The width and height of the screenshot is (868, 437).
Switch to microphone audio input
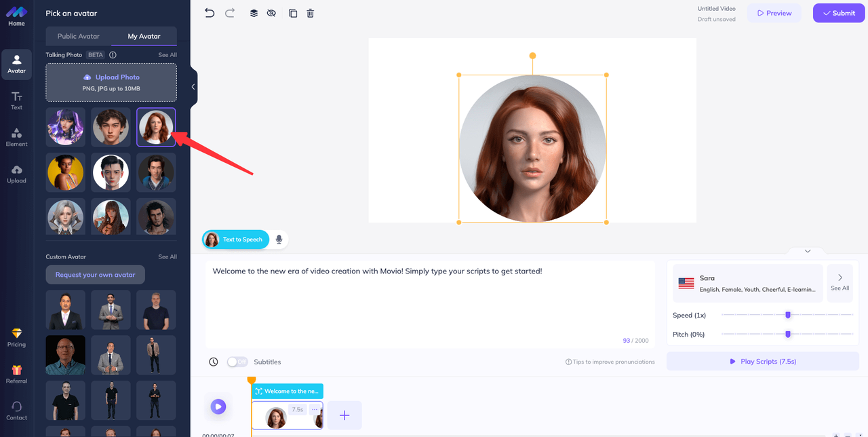[x=279, y=240]
